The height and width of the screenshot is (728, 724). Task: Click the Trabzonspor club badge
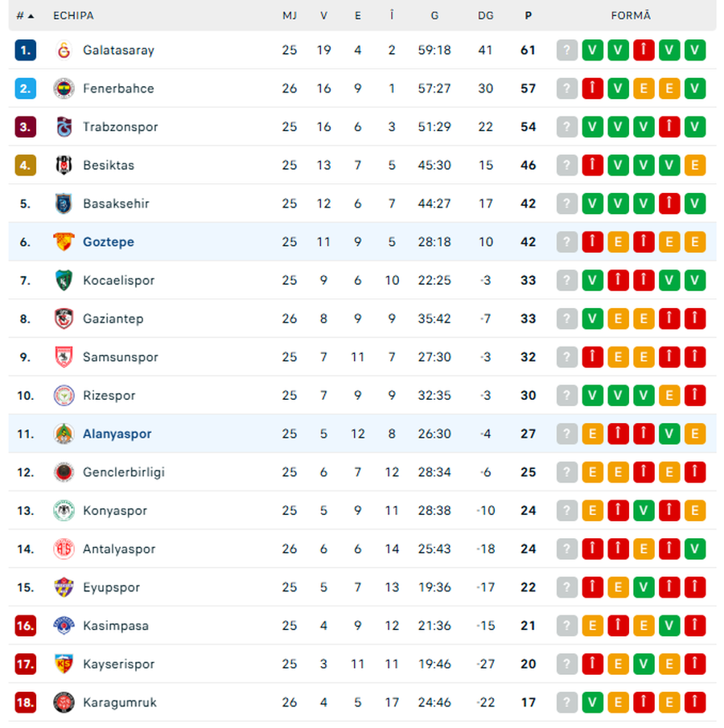[x=64, y=126]
